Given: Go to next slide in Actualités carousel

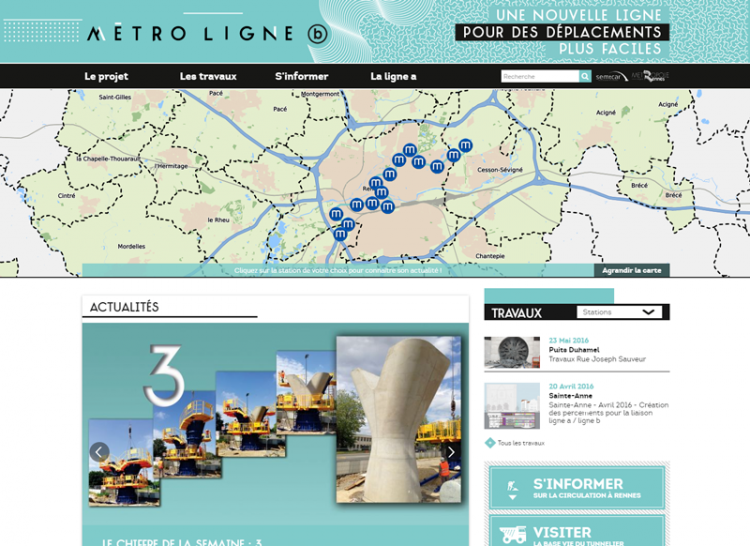Looking at the screenshot, I should [451, 451].
